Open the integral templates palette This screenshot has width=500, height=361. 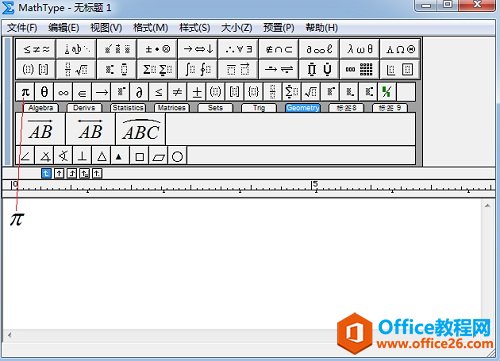(198, 69)
